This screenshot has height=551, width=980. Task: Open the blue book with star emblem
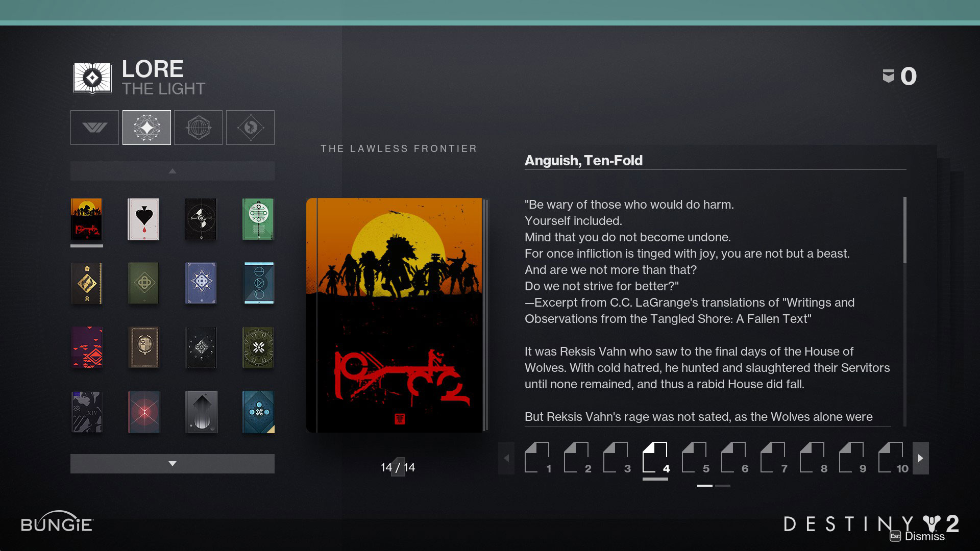[x=201, y=283]
